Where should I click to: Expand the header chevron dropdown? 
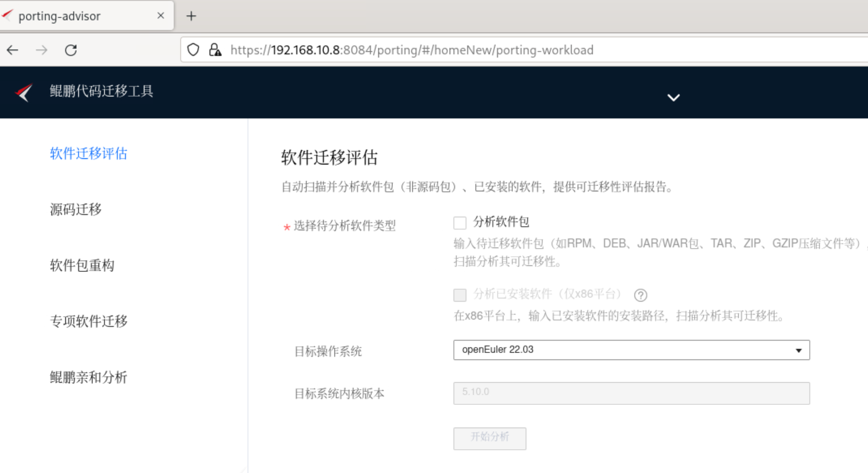point(673,98)
